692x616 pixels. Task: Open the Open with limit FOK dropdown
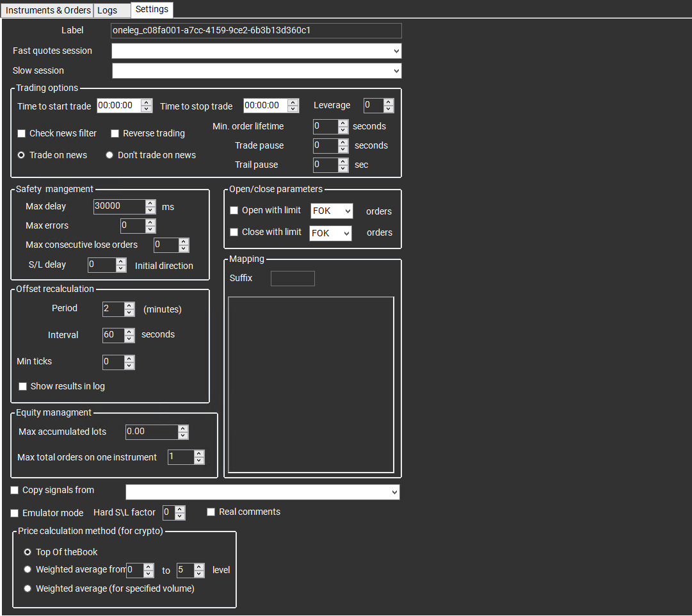point(332,211)
